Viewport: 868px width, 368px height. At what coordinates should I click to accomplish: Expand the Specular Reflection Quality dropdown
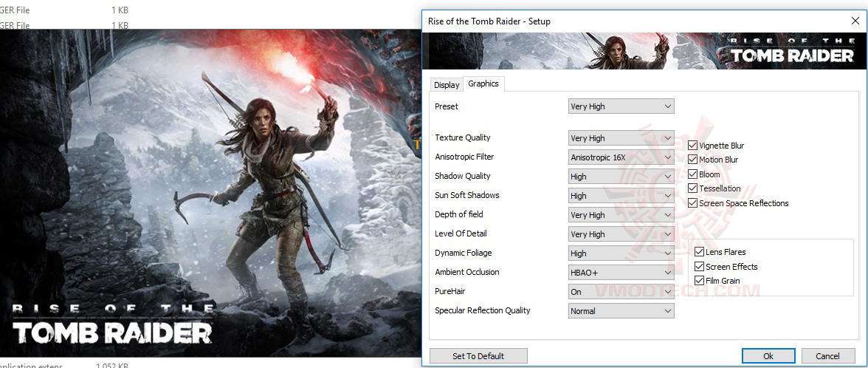pyautogui.click(x=621, y=311)
